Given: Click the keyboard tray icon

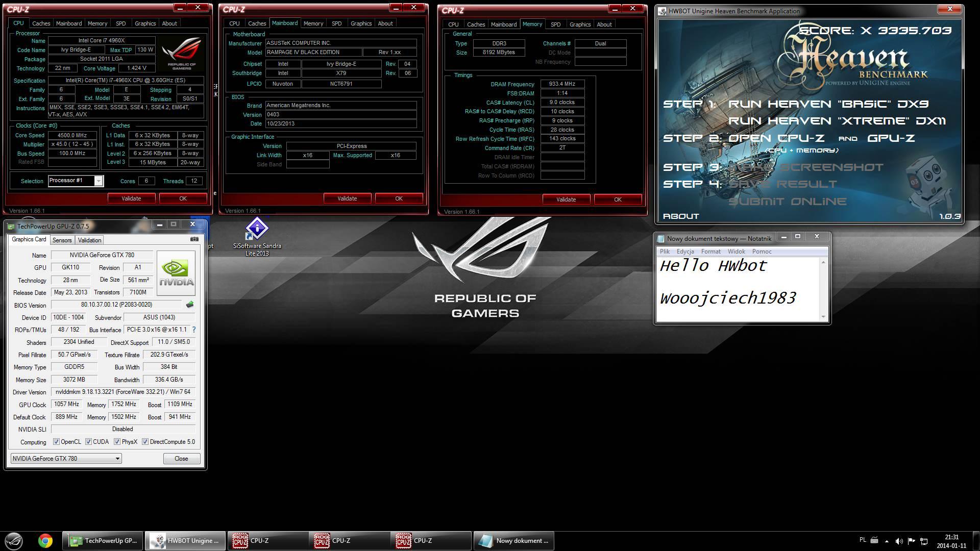Looking at the screenshot, I should (874, 540).
